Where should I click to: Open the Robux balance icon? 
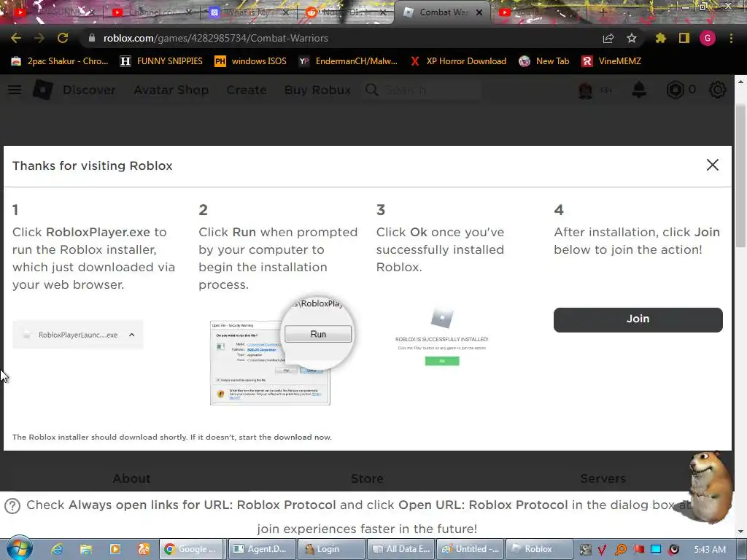click(675, 90)
